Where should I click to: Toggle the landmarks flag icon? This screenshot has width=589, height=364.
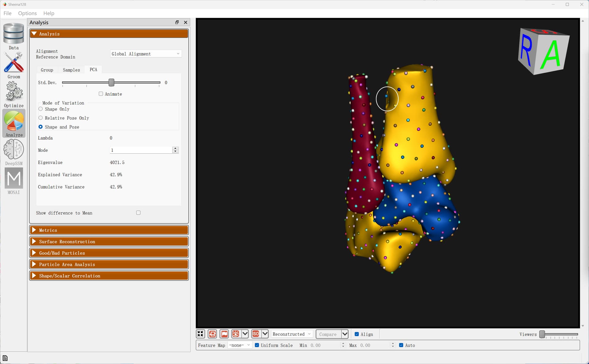pyautogui.click(x=224, y=334)
